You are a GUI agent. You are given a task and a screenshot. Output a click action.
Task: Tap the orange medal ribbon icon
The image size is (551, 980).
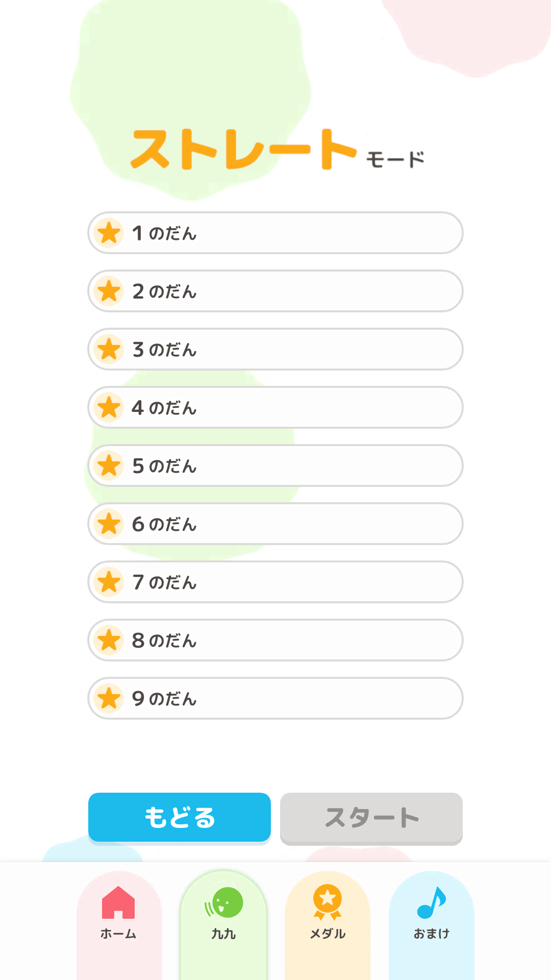pos(328,902)
